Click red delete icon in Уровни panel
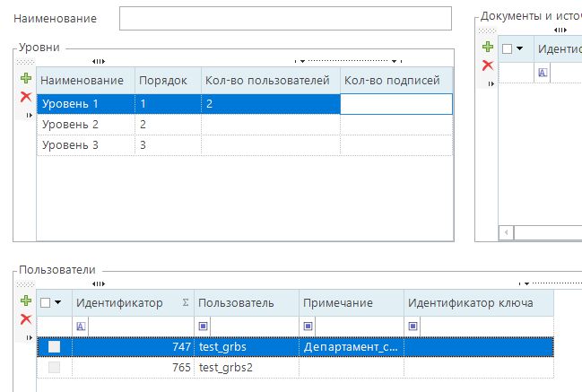The height and width of the screenshot is (392, 582). (26, 96)
